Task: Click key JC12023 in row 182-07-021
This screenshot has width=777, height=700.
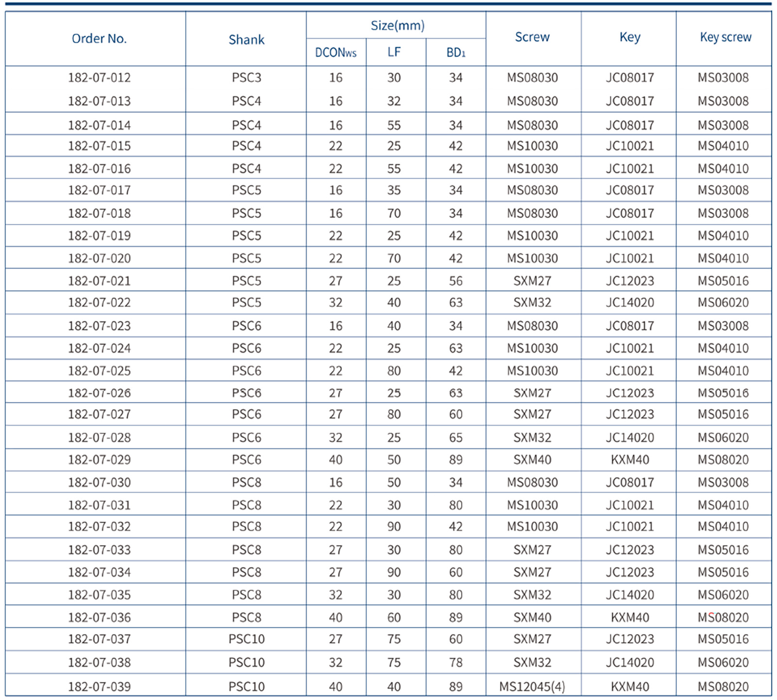Action: point(630,281)
